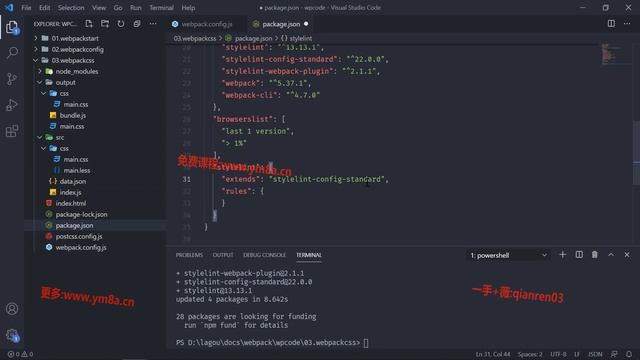Kill the active terminal with trash icon
The image size is (640, 360).
pyautogui.click(x=595, y=255)
